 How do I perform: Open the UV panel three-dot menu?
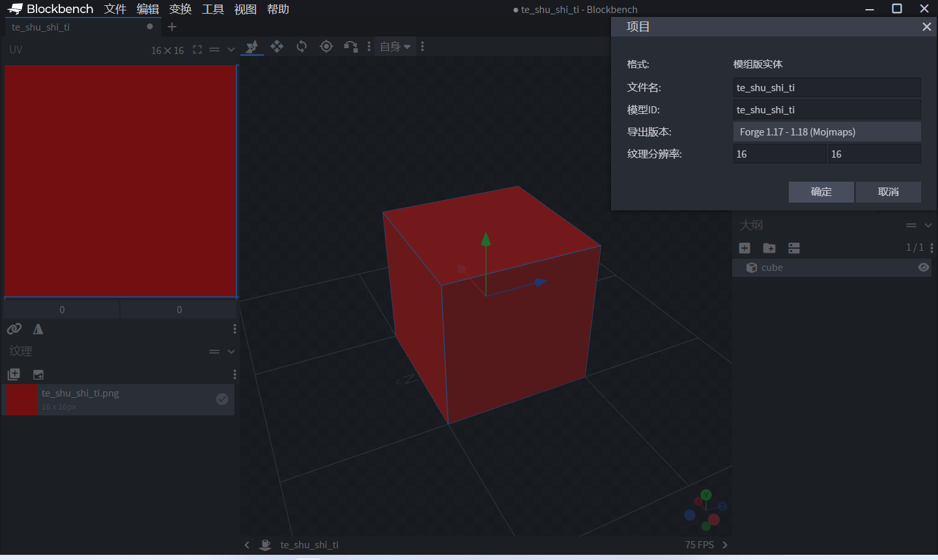tap(234, 329)
